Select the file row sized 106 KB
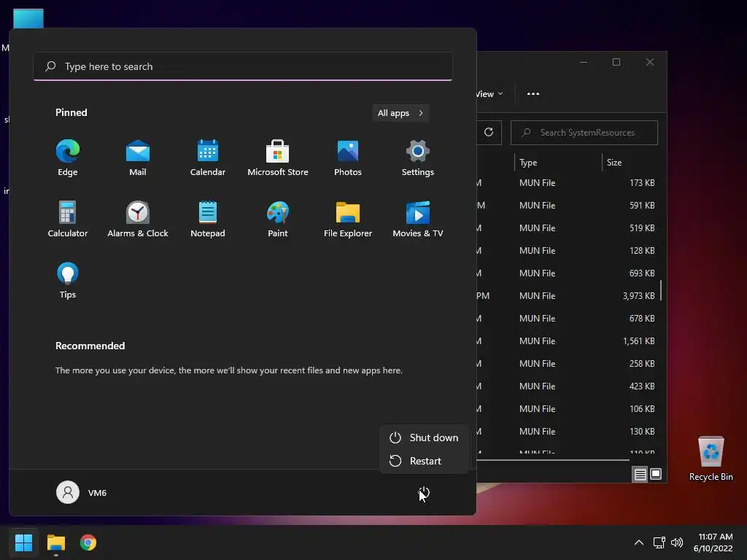Viewport: 747px width, 560px height. click(568, 409)
